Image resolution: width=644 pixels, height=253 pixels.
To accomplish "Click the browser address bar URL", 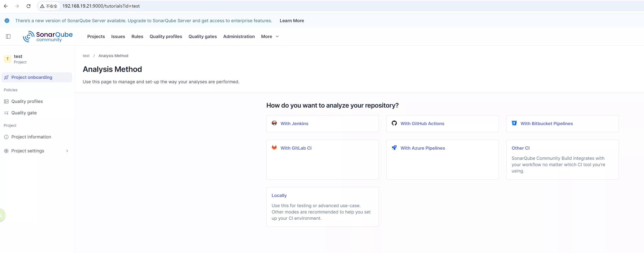I will pos(101,6).
